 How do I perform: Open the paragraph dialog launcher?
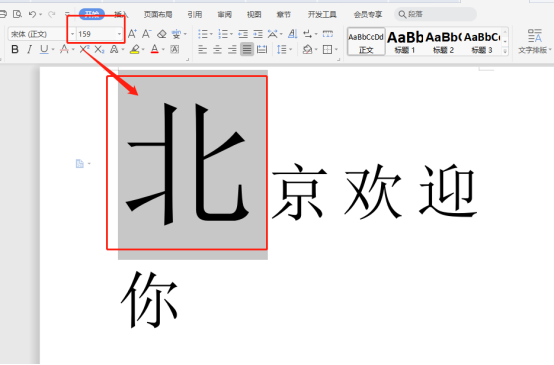pyautogui.click(x=338, y=60)
